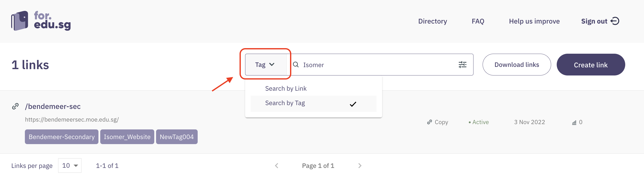Screen dimensions: 644x194
Task: Open the FAQ page
Action: tap(478, 21)
